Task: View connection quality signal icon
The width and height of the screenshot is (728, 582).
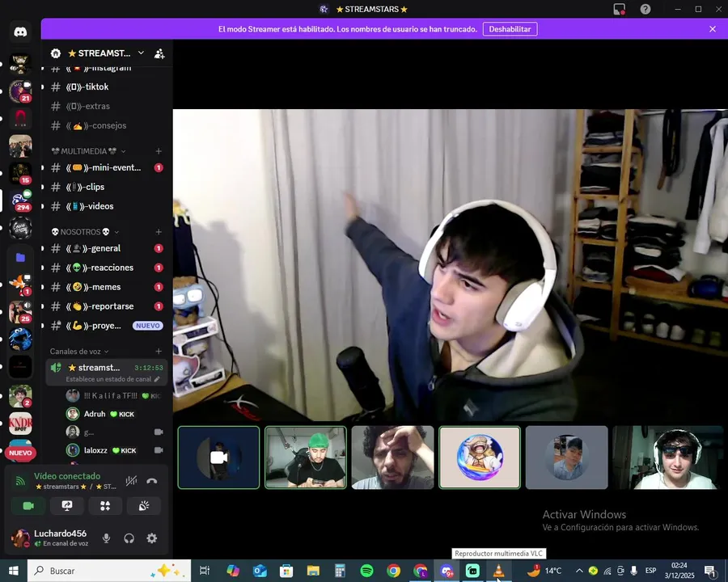Action: click(x=20, y=481)
